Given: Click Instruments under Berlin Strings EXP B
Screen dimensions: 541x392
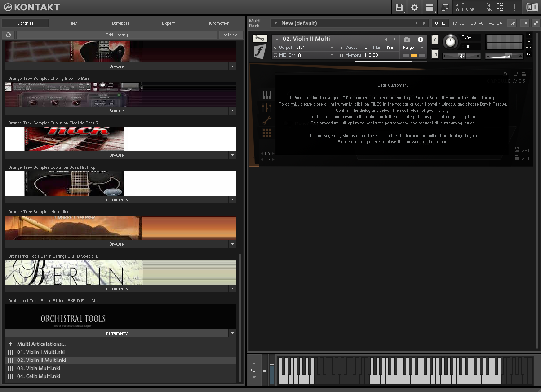Looking at the screenshot, I should [117, 288].
